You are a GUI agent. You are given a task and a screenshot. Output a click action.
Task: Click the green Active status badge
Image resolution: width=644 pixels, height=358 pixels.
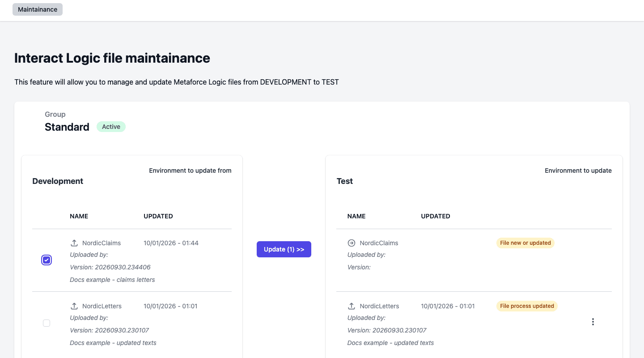pyautogui.click(x=111, y=127)
